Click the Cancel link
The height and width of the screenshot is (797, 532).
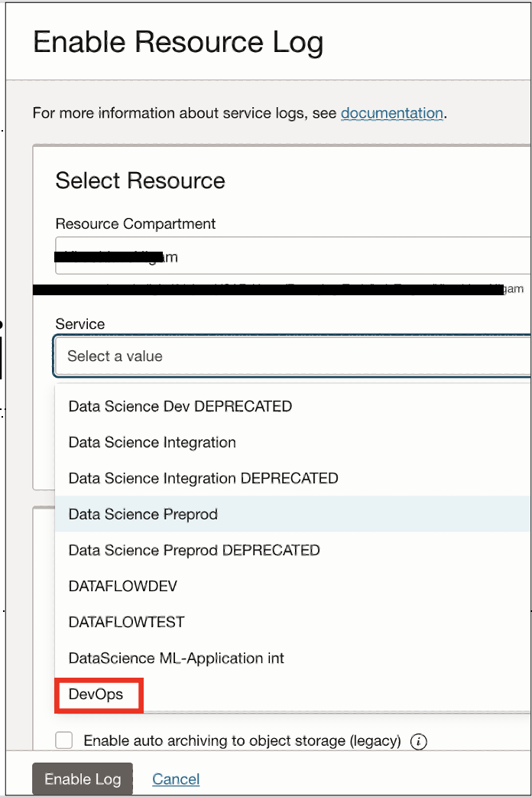coord(176,779)
